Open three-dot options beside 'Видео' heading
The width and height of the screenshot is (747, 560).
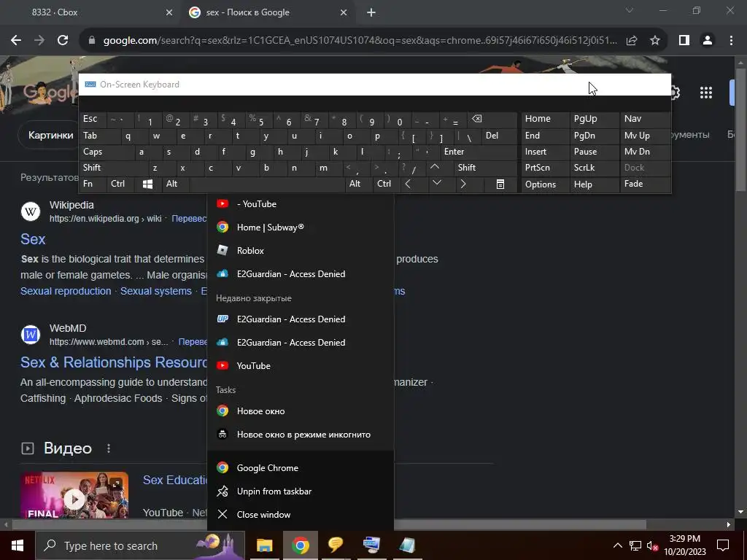coord(109,448)
